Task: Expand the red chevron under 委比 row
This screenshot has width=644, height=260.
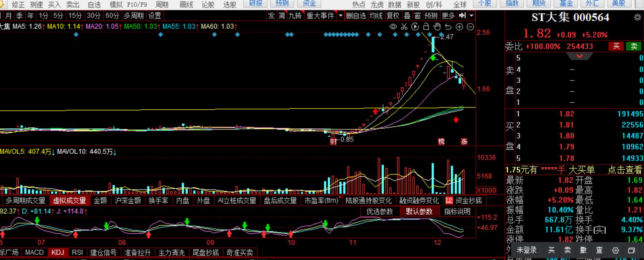Action: [x=580, y=56]
